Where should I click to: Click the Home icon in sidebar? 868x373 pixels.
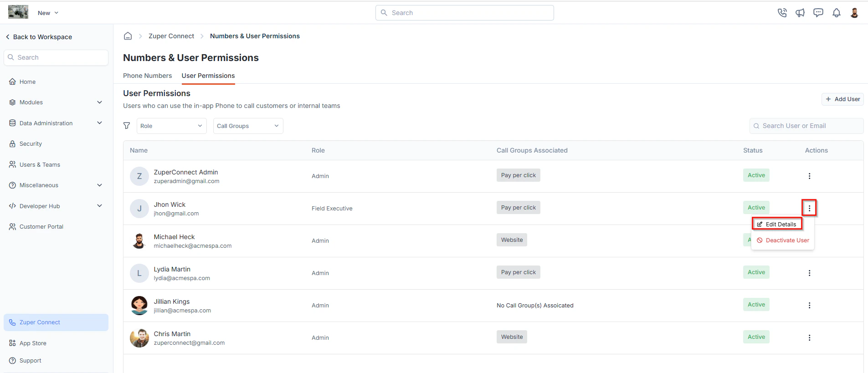(12, 82)
